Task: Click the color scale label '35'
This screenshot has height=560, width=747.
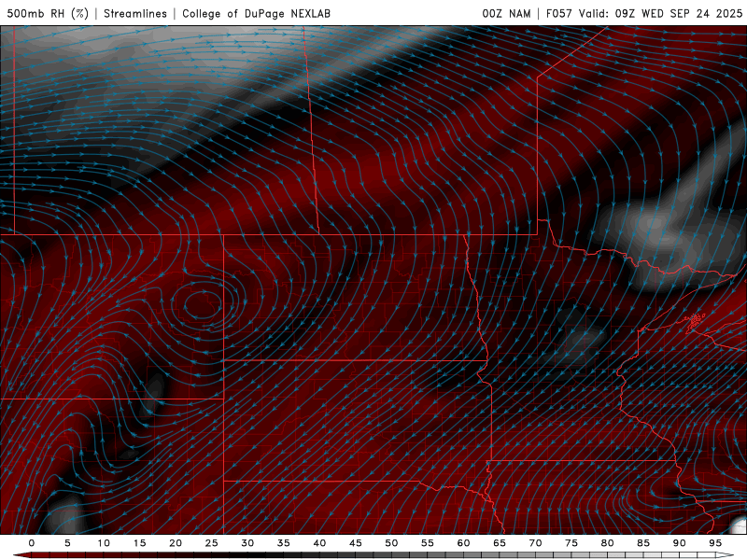Action: [284, 543]
